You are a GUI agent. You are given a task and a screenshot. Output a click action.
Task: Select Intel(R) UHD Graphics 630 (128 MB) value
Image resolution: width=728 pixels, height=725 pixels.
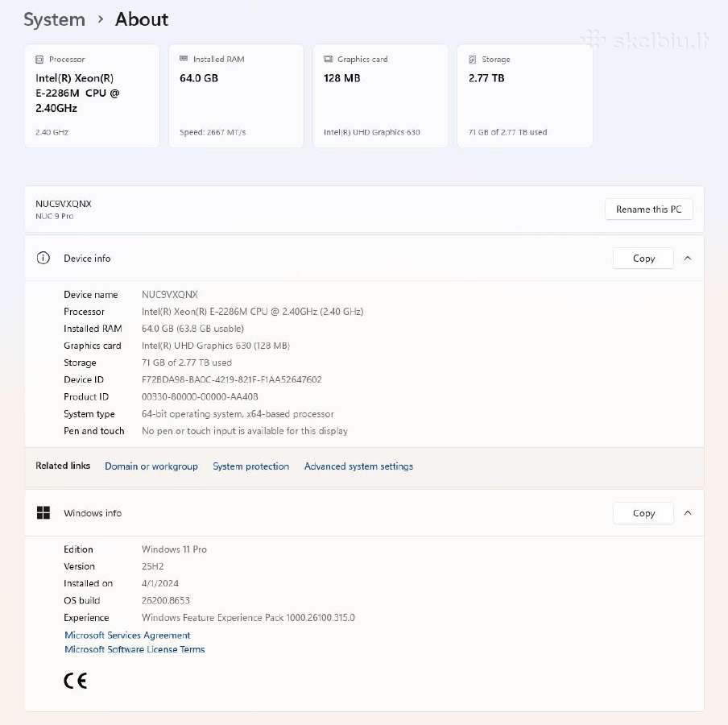[216, 346]
